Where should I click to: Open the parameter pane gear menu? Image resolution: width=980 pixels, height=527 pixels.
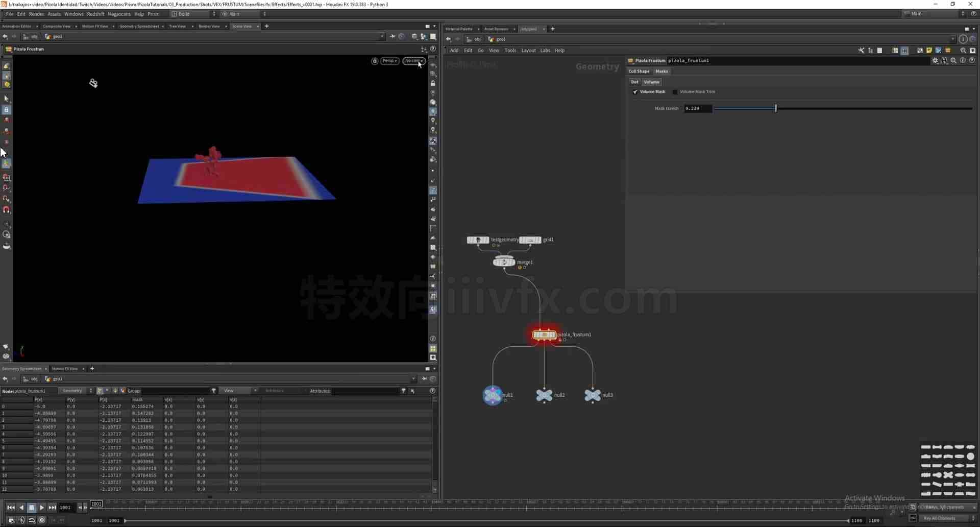(935, 60)
